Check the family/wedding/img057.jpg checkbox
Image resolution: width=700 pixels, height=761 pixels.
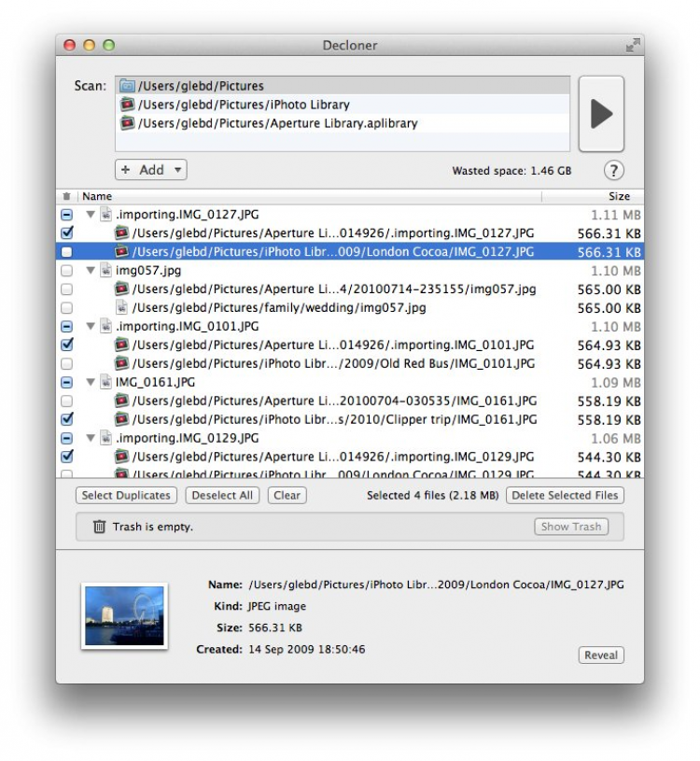pos(67,308)
